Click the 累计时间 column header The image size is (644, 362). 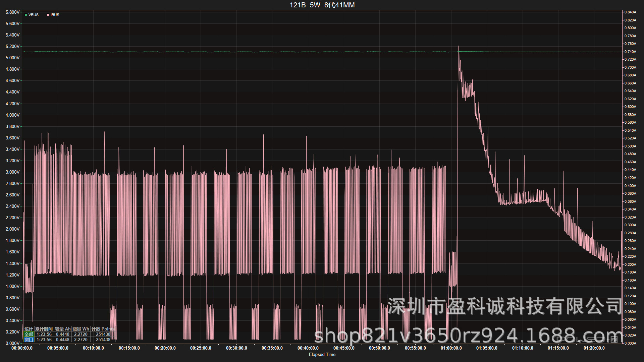click(x=44, y=329)
